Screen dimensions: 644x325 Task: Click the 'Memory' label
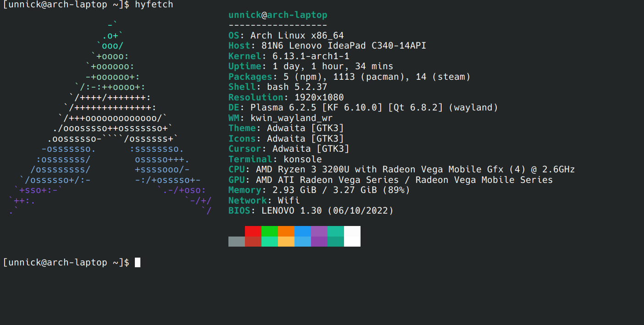click(x=245, y=190)
